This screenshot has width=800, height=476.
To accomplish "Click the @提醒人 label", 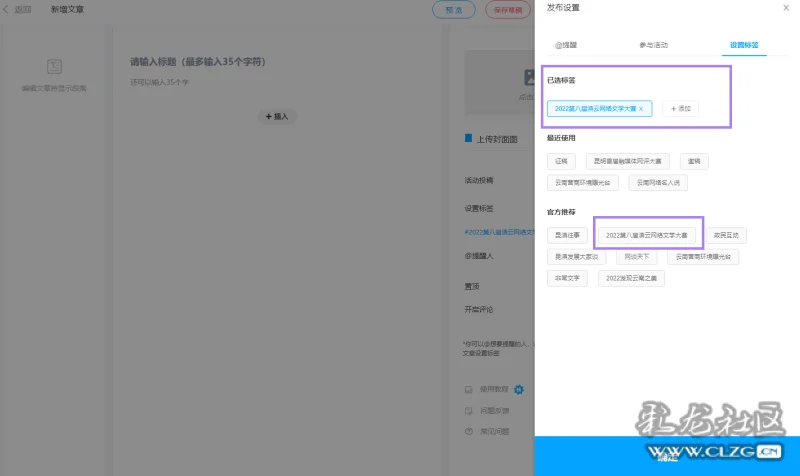I will [479, 256].
